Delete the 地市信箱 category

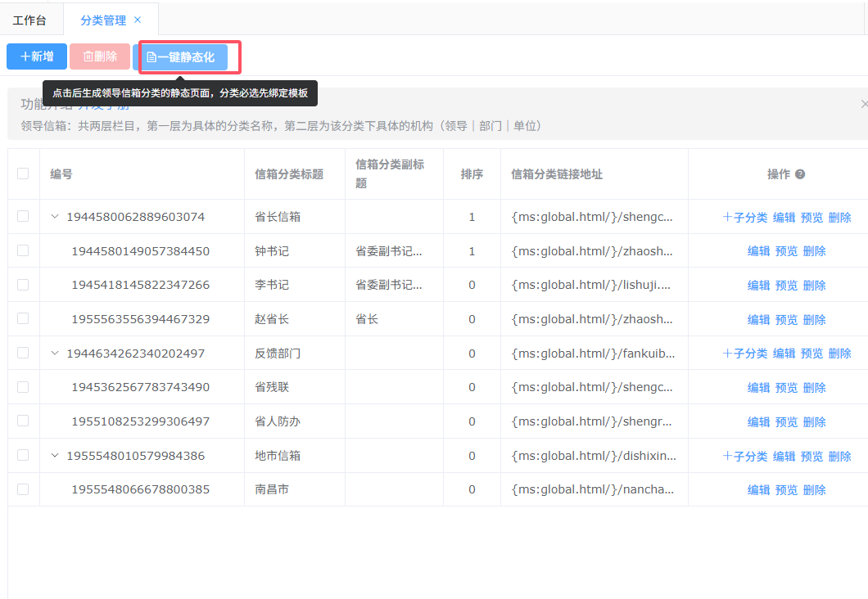click(840, 457)
